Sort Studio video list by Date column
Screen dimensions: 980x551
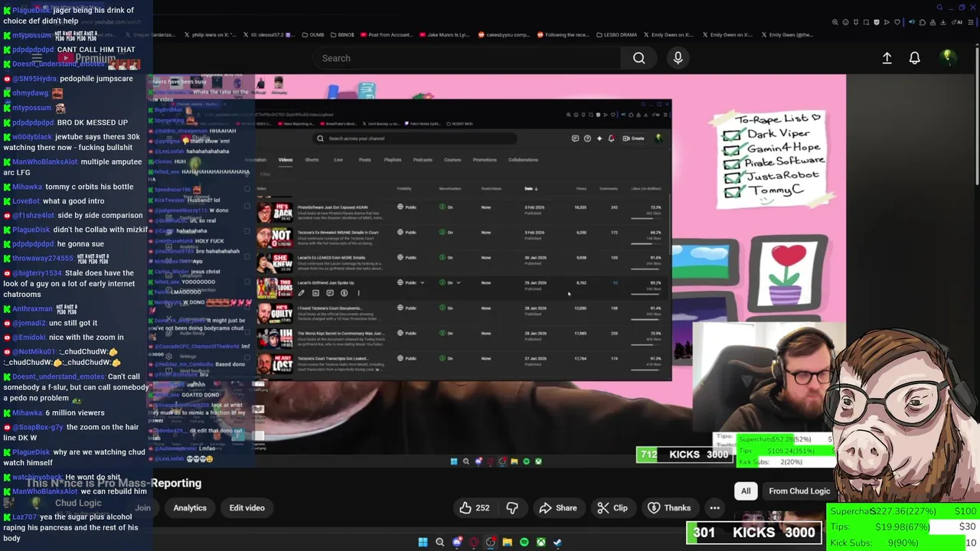pyautogui.click(x=531, y=188)
